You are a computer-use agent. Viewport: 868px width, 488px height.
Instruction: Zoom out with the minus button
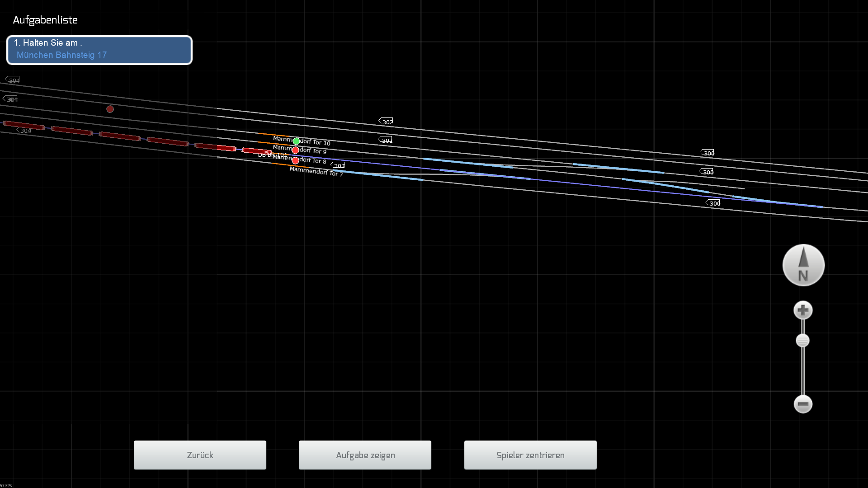point(803,404)
